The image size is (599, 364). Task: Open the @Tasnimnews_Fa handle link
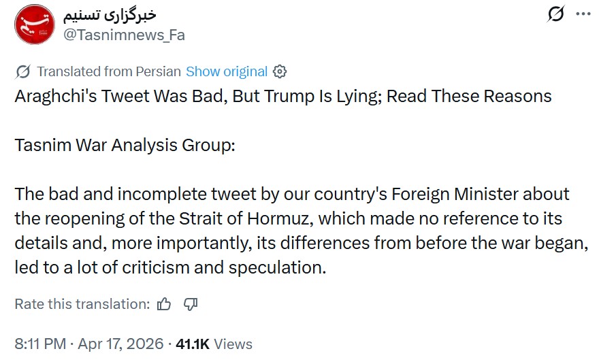tap(124, 35)
